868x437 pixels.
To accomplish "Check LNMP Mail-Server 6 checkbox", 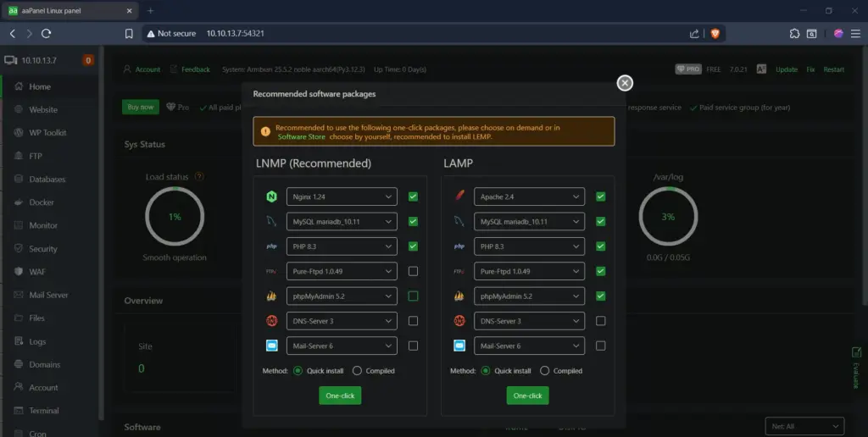I will (x=413, y=346).
